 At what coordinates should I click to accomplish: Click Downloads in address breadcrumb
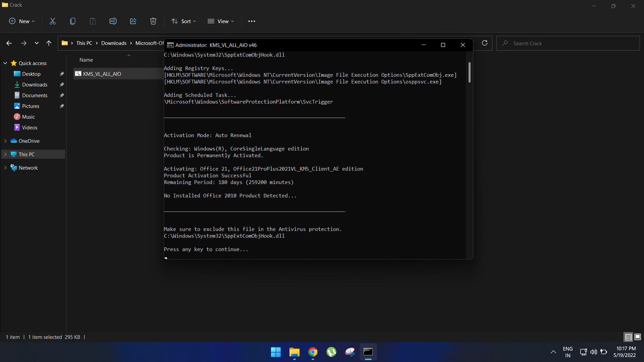pyautogui.click(x=114, y=43)
